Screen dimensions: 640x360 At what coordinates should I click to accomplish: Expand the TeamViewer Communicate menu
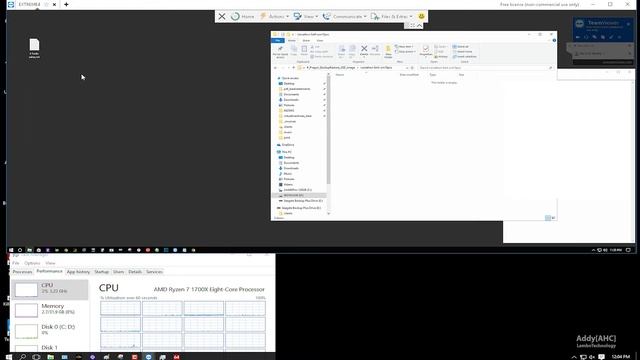(344, 16)
